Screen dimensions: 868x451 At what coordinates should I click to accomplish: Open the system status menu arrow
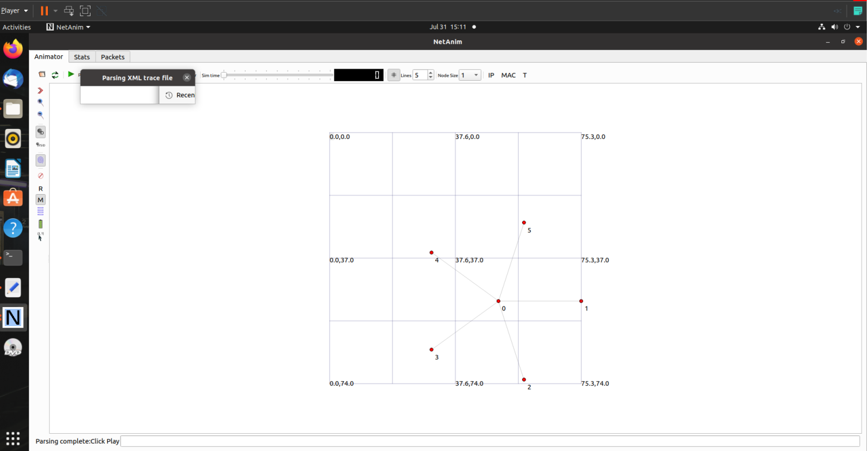click(858, 26)
